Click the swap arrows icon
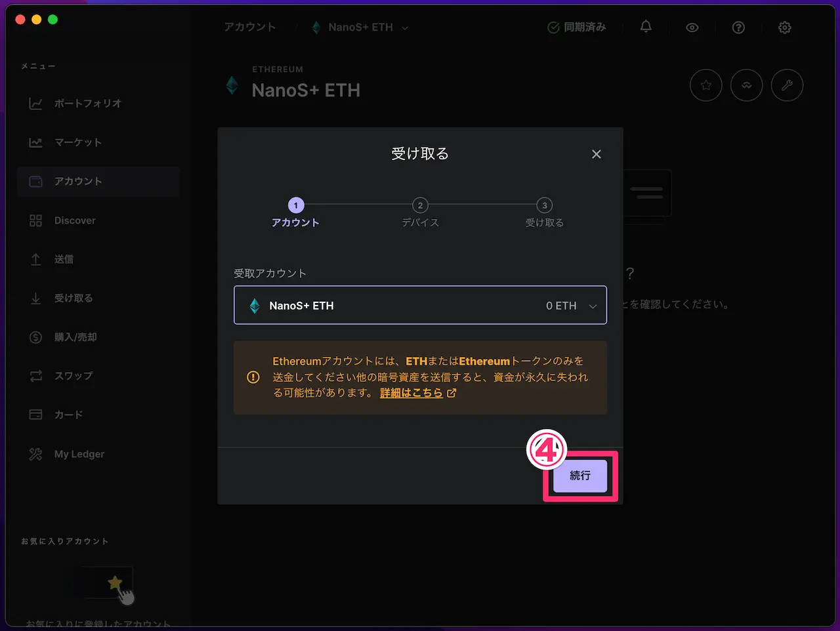This screenshot has width=840, height=631. pos(36,376)
